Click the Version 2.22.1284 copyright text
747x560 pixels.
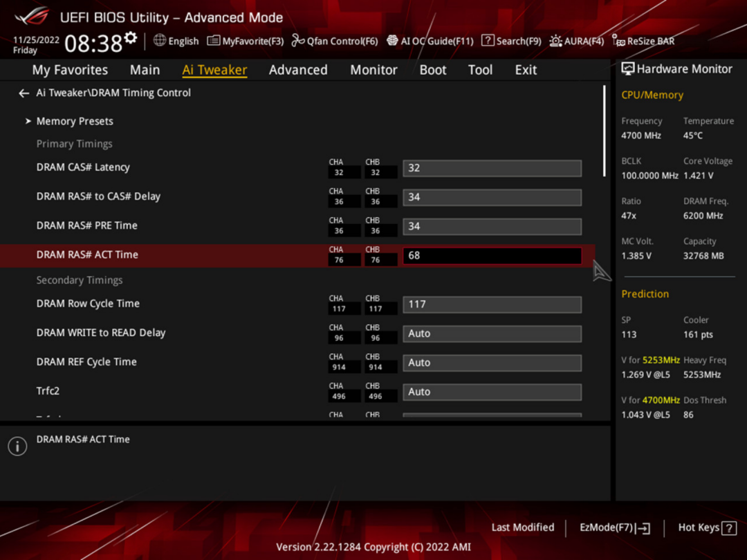tap(373, 547)
